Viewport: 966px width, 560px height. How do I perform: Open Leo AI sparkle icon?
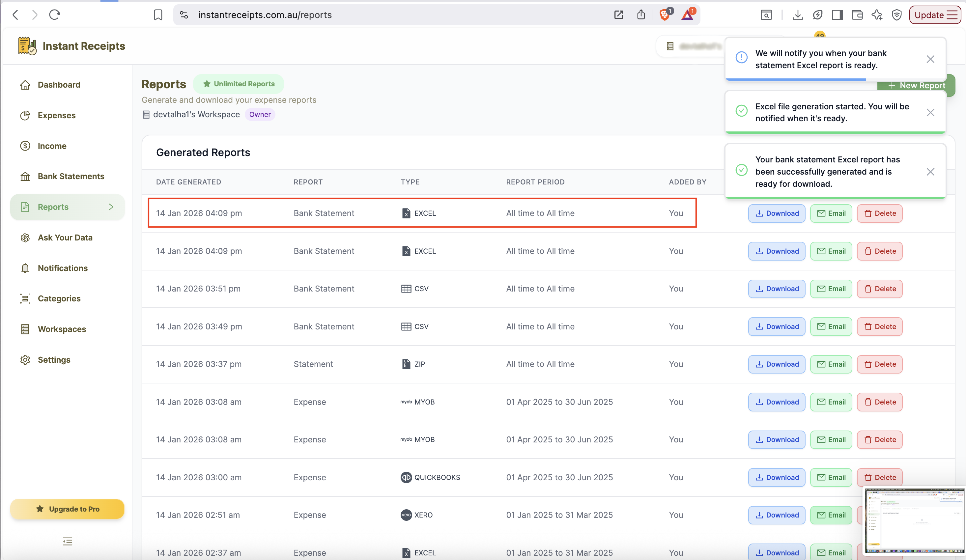877,15
